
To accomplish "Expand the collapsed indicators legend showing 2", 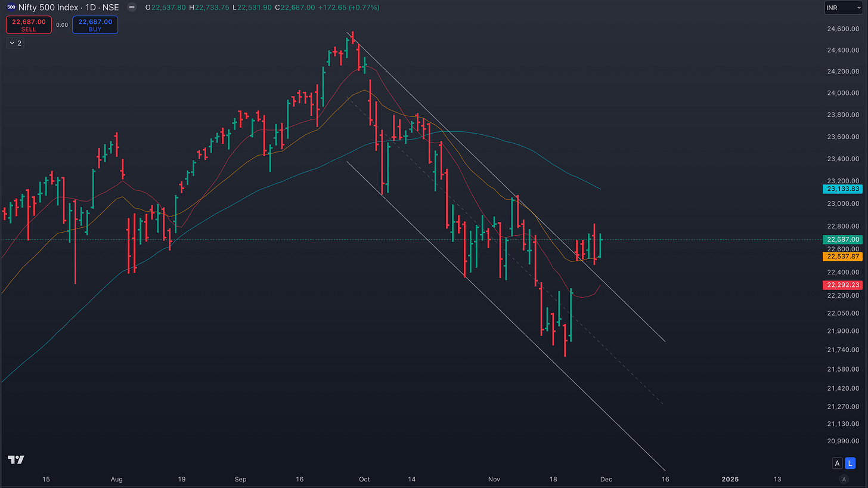I will 15,43.
